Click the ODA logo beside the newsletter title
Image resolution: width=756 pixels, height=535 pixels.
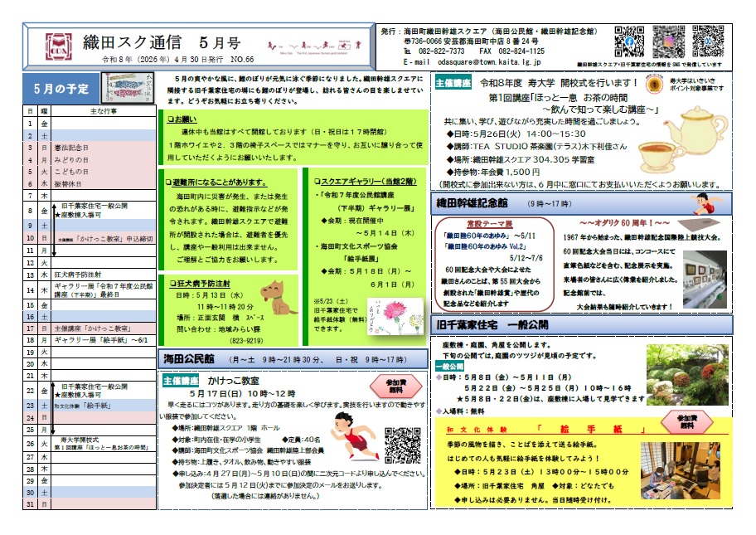point(58,46)
